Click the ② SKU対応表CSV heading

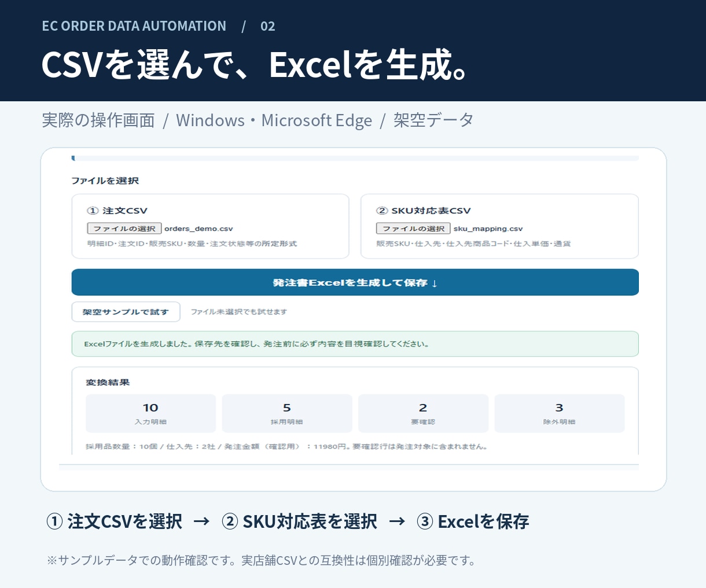[x=424, y=211]
